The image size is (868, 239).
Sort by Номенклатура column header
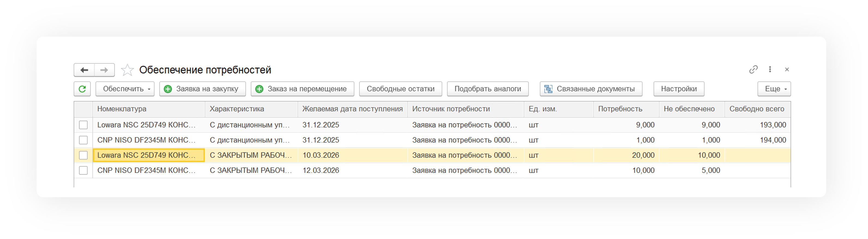coord(122,109)
